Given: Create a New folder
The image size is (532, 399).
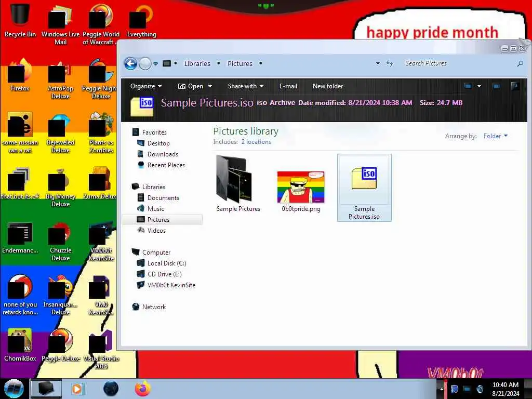Looking at the screenshot, I should point(328,86).
